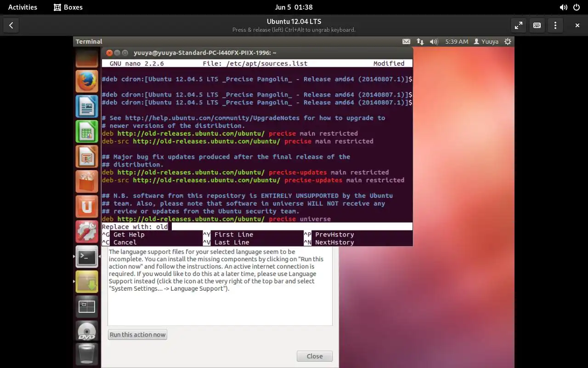Open the Update Manager launcher icon
This screenshot has width=588, height=368.
[x=87, y=282]
